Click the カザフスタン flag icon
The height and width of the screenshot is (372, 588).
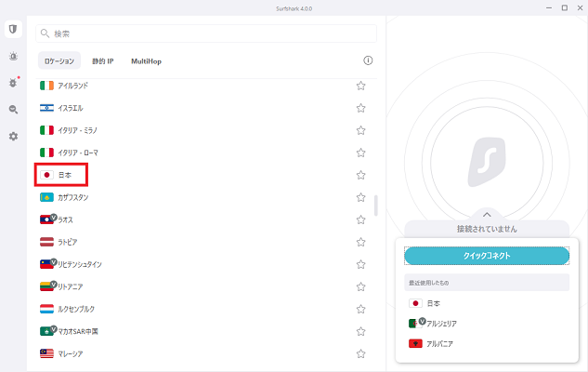(46, 197)
